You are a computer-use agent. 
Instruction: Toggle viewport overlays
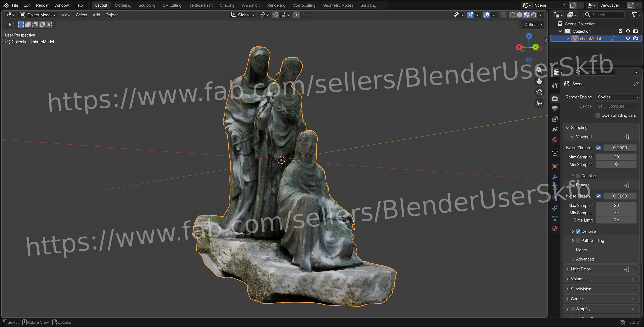(487, 15)
